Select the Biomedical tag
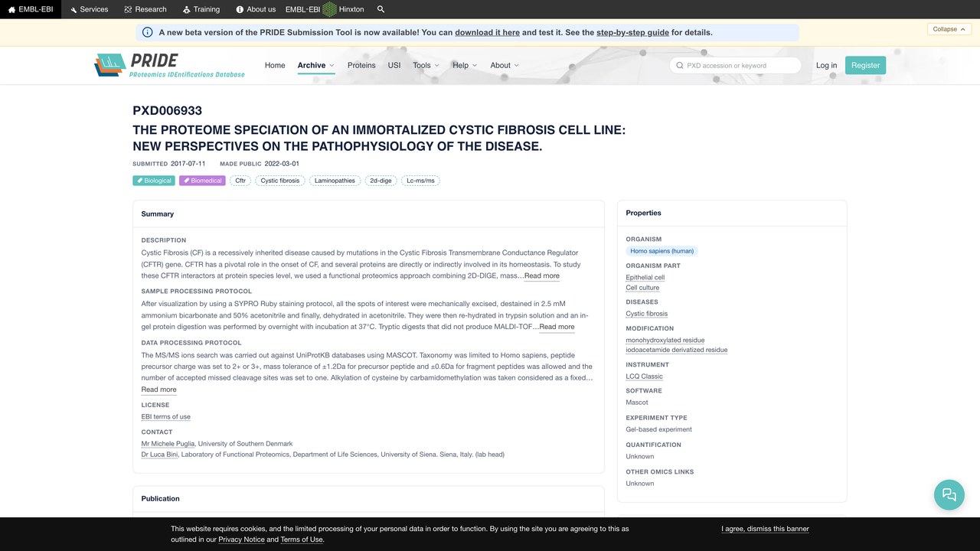Screen dimensions: 980x551 click(202, 181)
